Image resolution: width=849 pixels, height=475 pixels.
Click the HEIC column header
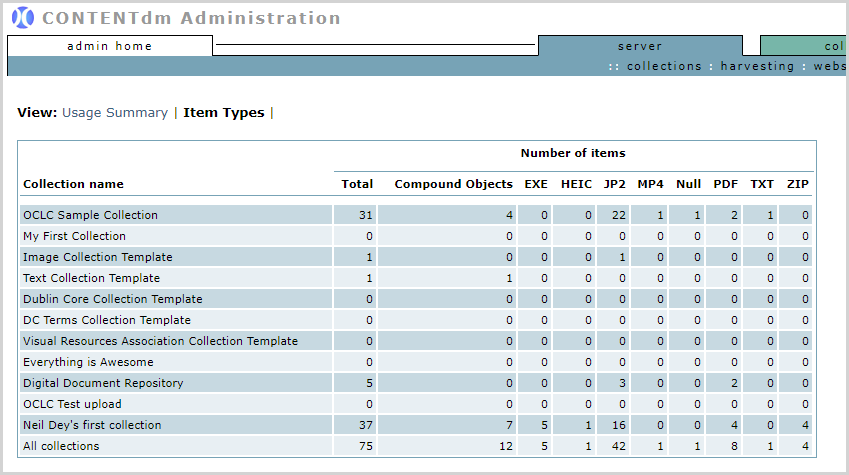576,184
